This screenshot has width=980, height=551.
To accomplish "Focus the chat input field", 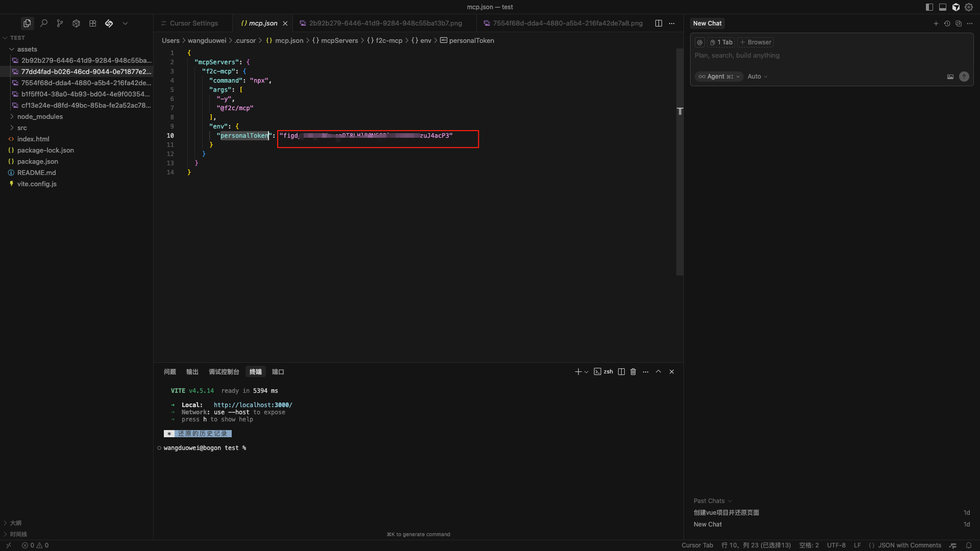I will [817, 56].
